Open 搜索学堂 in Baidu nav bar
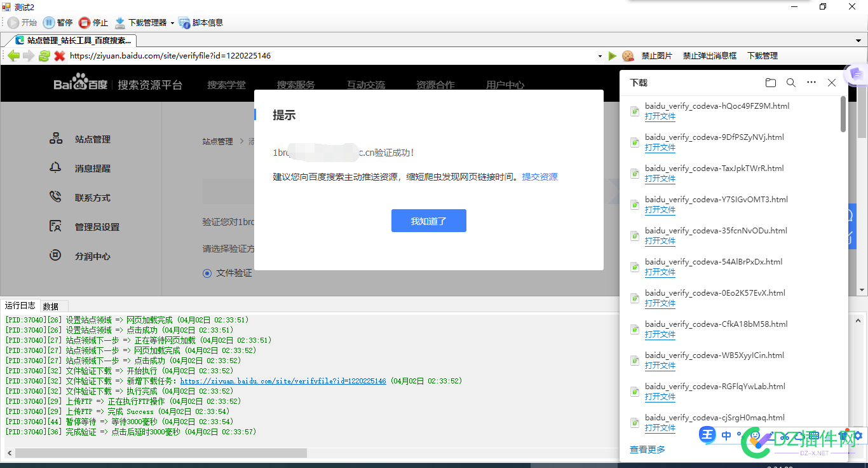 coord(226,85)
